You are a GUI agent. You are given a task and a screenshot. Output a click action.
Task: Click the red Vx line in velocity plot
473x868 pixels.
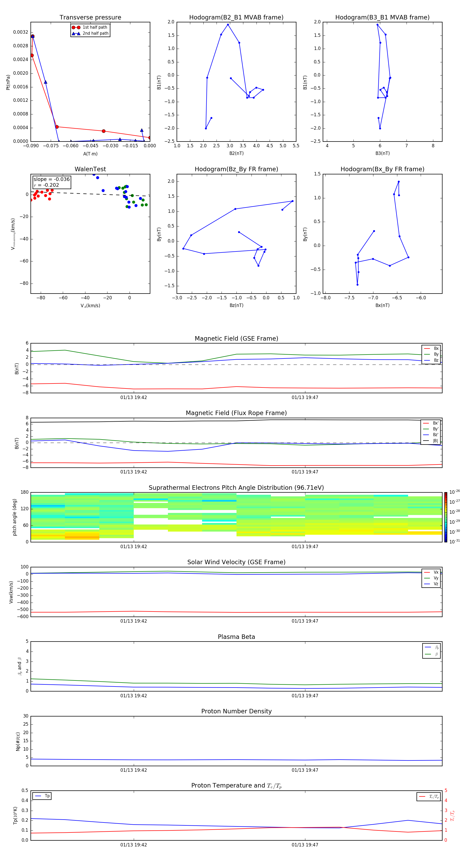(x=236, y=612)
